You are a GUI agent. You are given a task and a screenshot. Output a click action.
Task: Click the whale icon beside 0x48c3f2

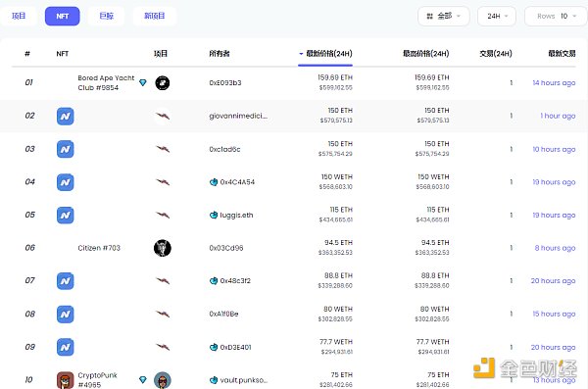[214, 281]
